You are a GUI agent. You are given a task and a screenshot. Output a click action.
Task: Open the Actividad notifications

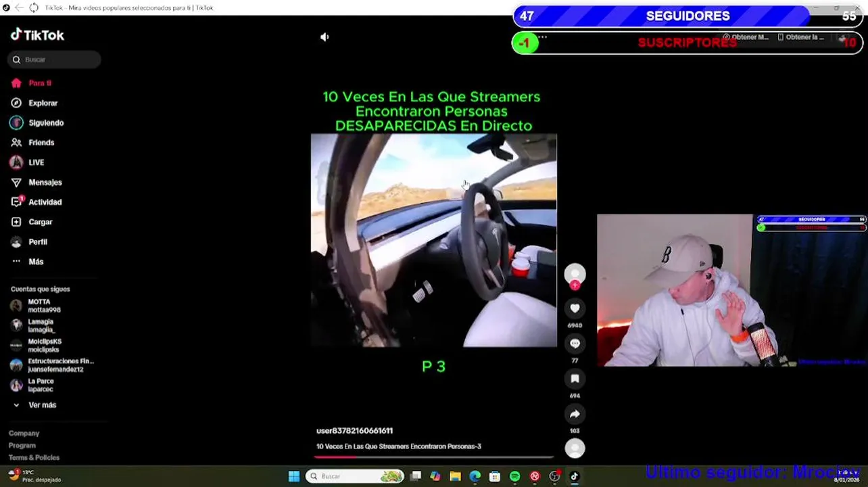click(45, 202)
